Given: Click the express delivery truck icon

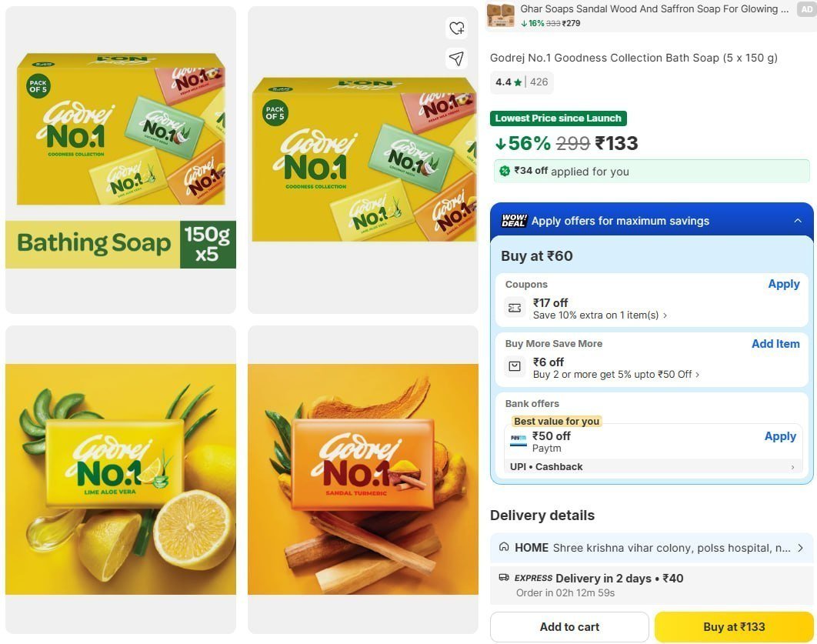Looking at the screenshot, I should pyautogui.click(x=504, y=577).
